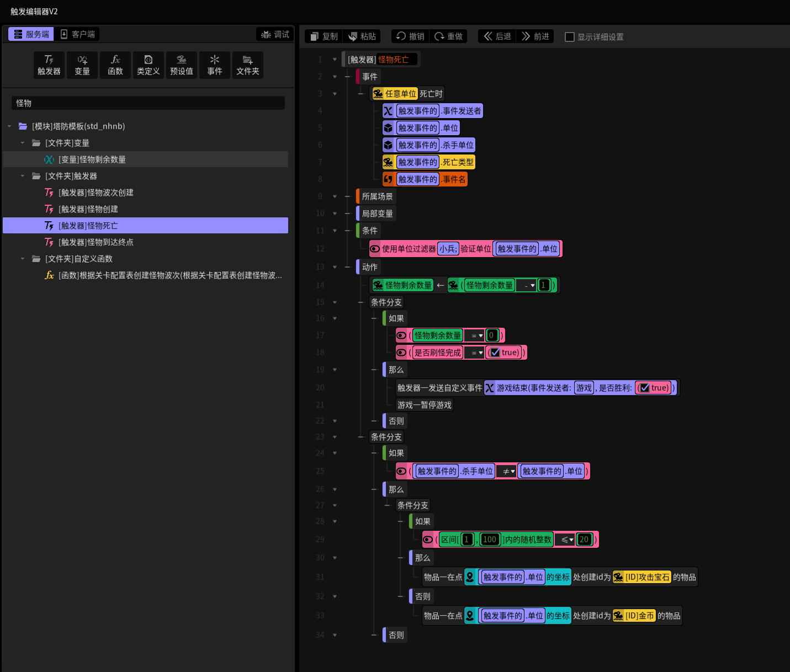The width and height of the screenshot is (790, 672).
Task: Enable the 显示详细设置 checkbox
Action: click(x=570, y=37)
